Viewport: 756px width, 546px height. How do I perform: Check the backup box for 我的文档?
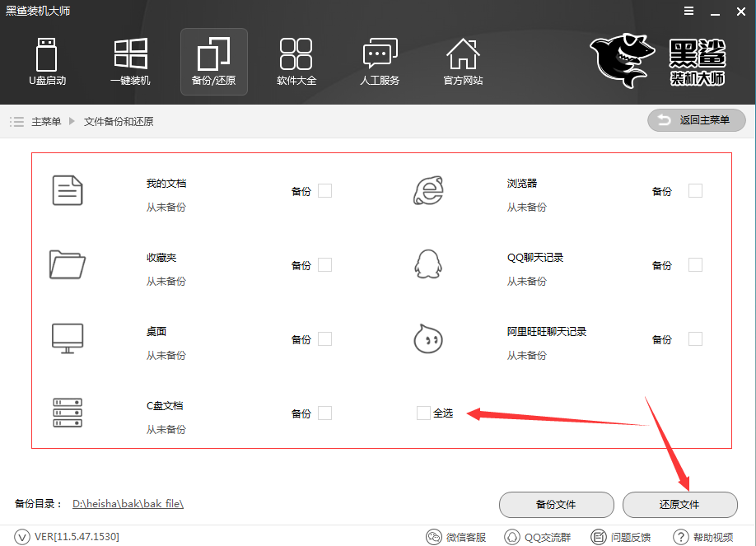pos(325,190)
